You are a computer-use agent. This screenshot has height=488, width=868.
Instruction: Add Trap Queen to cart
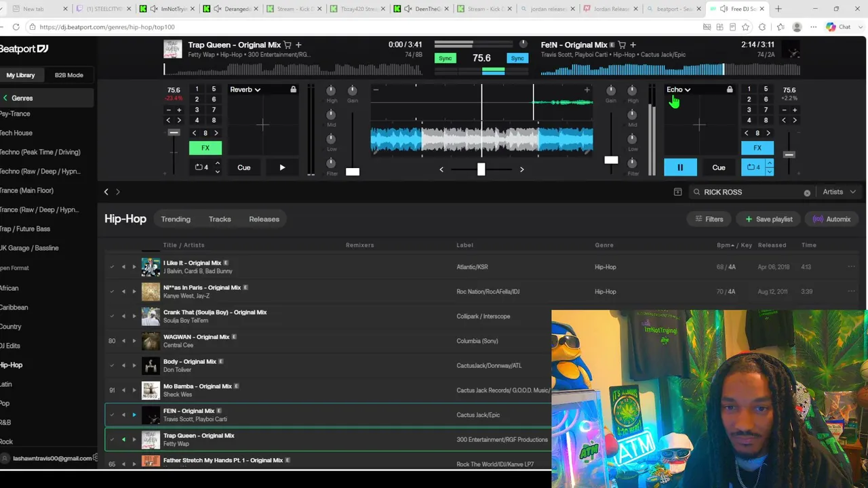point(287,45)
